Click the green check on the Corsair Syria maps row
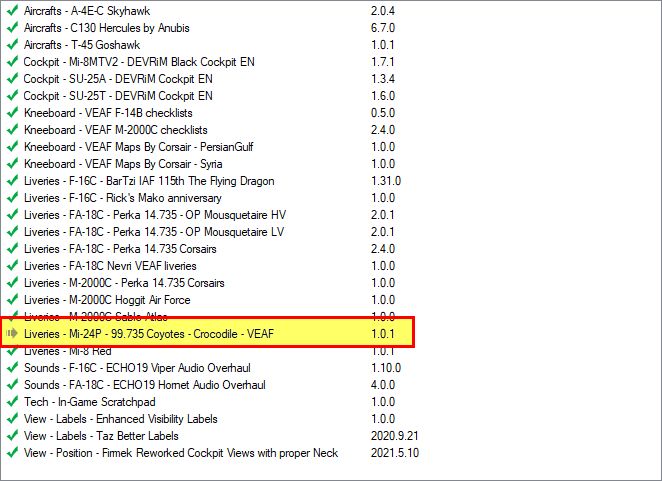662x481 pixels. (12, 163)
